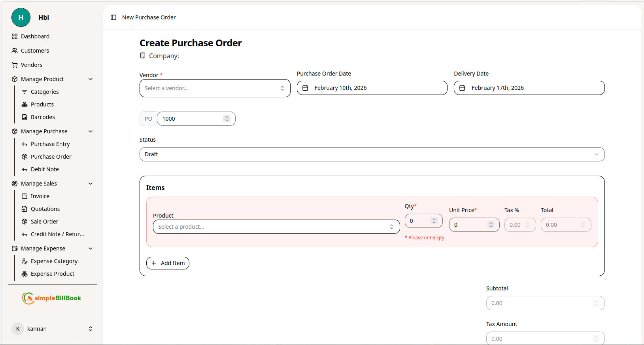
Task: Click the simpleBillBook logo
Action: [x=52, y=298]
